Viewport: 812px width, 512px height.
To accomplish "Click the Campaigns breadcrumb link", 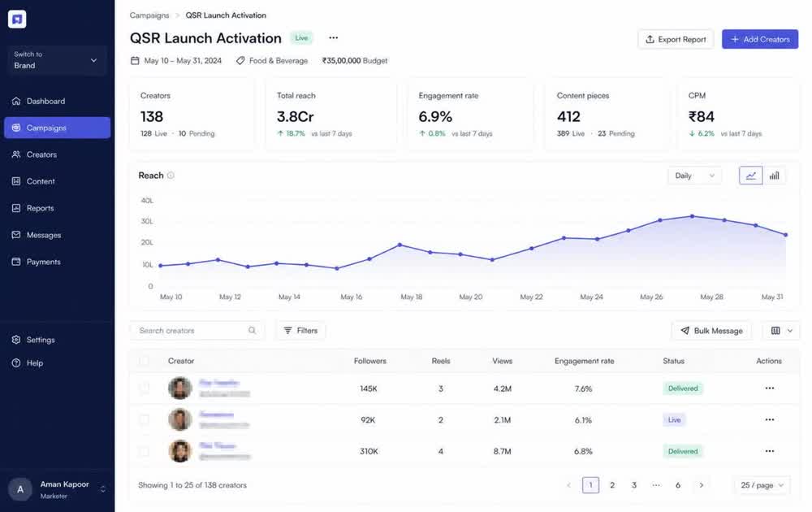I will coord(149,15).
